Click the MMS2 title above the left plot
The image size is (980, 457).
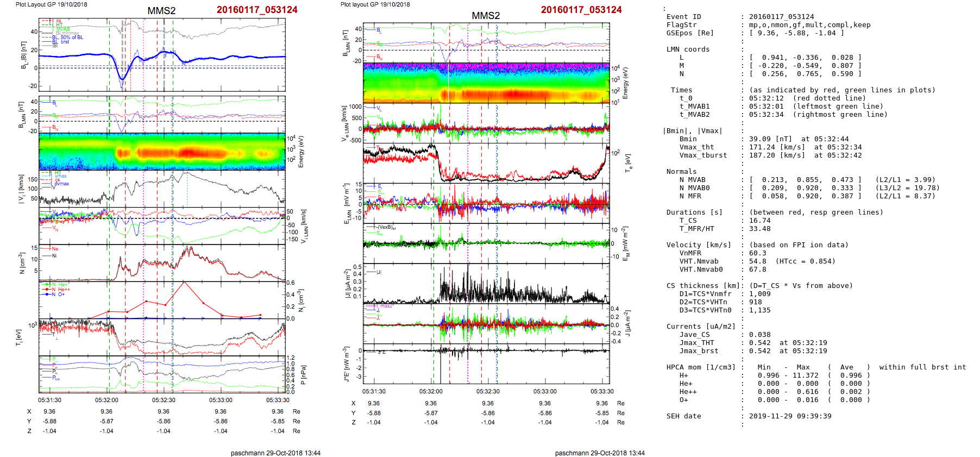tap(161, 11)
